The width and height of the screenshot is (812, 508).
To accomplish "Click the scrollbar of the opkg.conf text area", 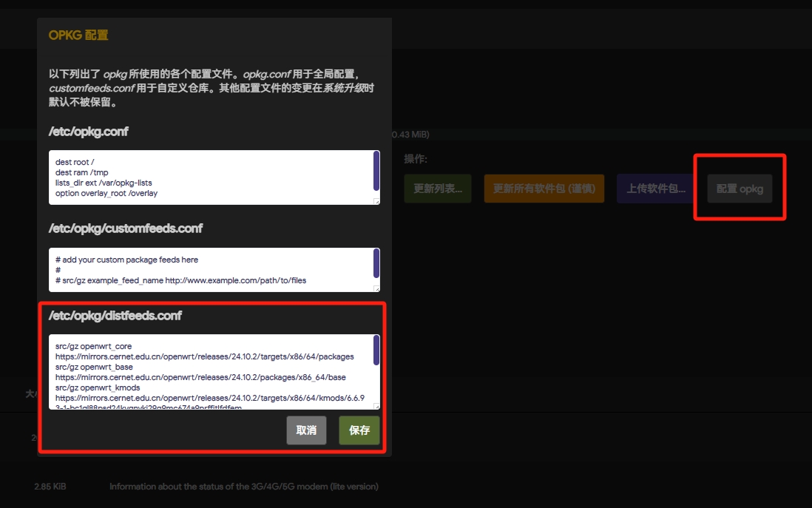I will click(x=376, y=171).
